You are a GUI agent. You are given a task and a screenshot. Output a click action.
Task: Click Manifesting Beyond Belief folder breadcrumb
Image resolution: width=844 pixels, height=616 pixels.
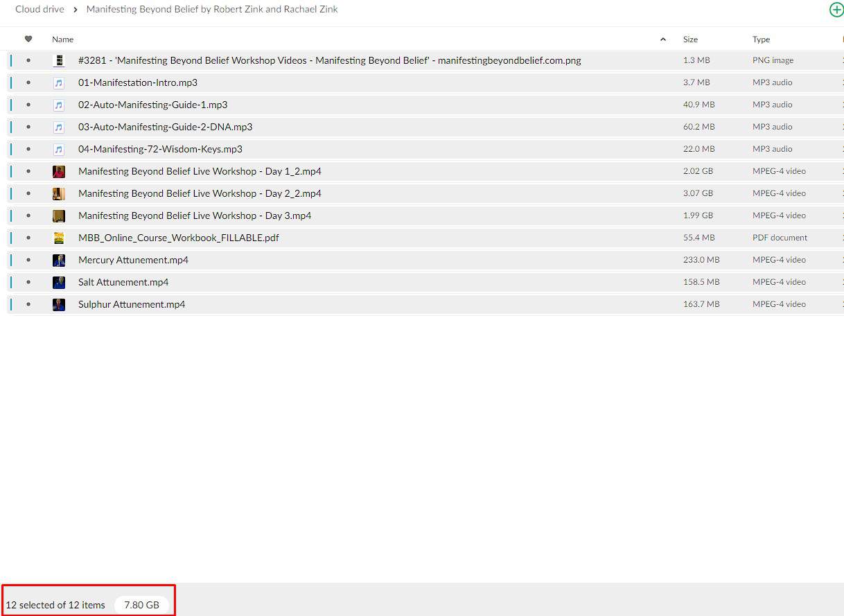[212, 10]
